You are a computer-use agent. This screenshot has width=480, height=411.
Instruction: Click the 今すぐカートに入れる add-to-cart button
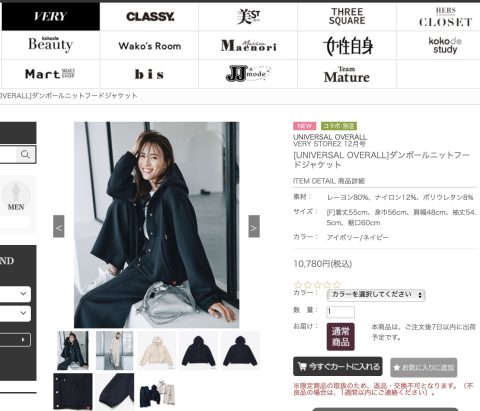click(x=338, y=366)
